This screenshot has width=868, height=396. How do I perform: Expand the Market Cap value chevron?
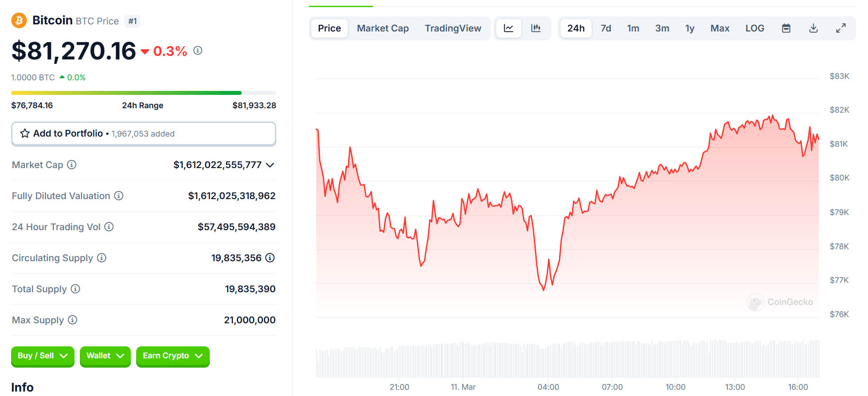click(x=270, y=165)
